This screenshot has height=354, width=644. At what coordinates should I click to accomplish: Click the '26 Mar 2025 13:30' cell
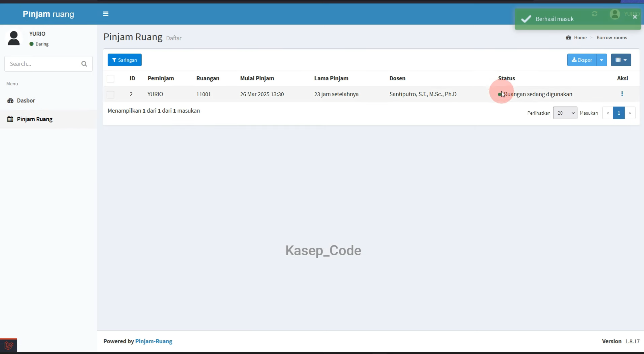262,94
